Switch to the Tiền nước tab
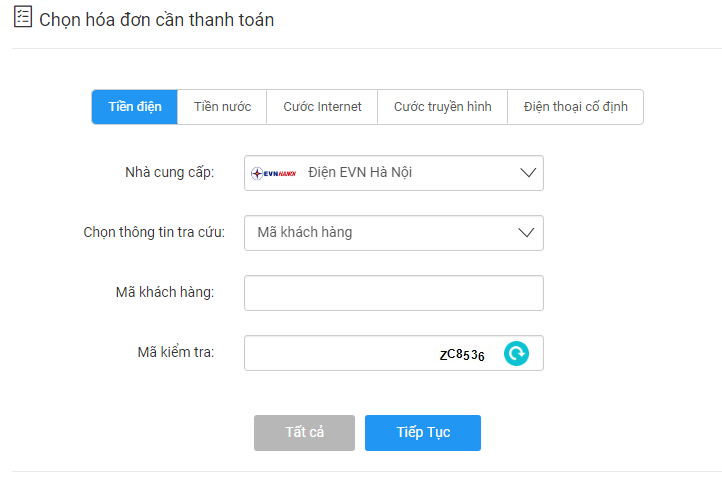This screenshot has height=479, width=722. coord(222,107)
